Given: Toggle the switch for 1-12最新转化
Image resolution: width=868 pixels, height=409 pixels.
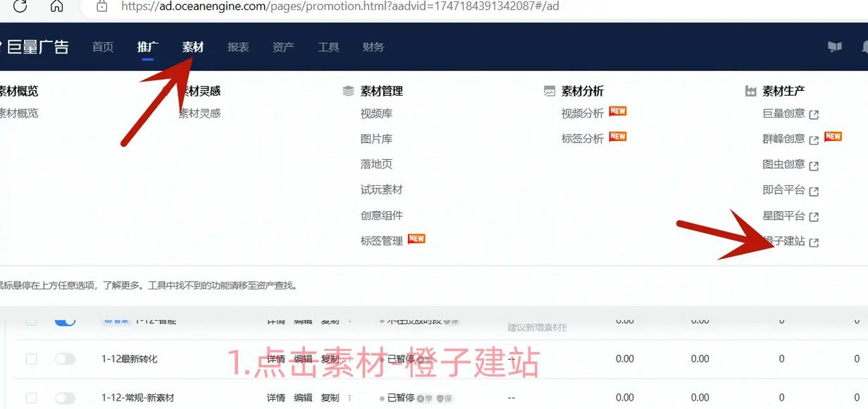Looking at the screenshot, I should coord(65,359).
